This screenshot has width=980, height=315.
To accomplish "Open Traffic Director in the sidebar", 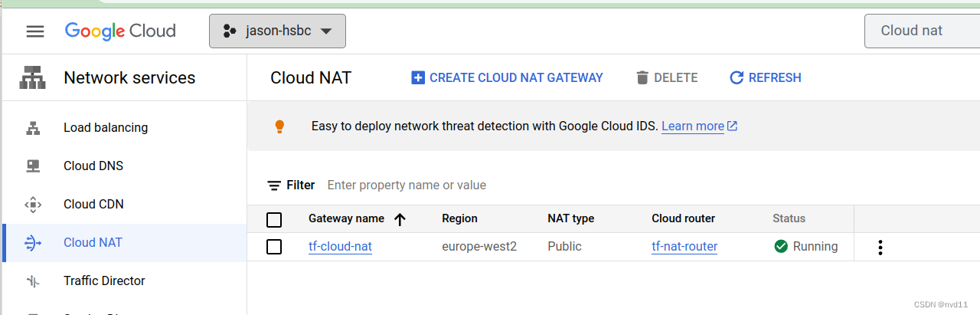I will point(104,281).
